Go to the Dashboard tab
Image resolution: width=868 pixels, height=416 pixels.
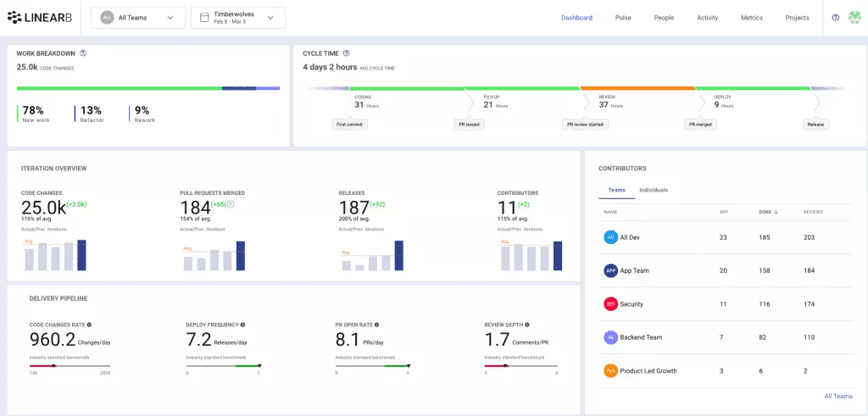click(576, 18)
